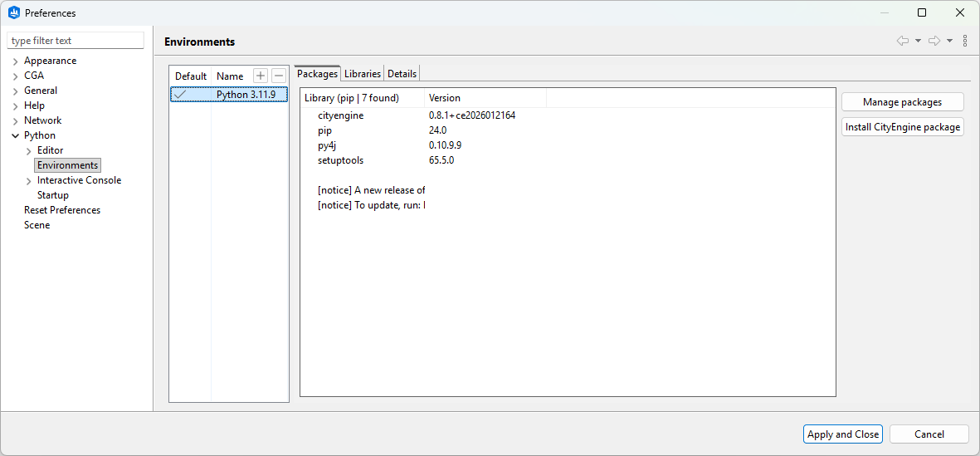Expand the Network tree node

click(x=16, y=120)
